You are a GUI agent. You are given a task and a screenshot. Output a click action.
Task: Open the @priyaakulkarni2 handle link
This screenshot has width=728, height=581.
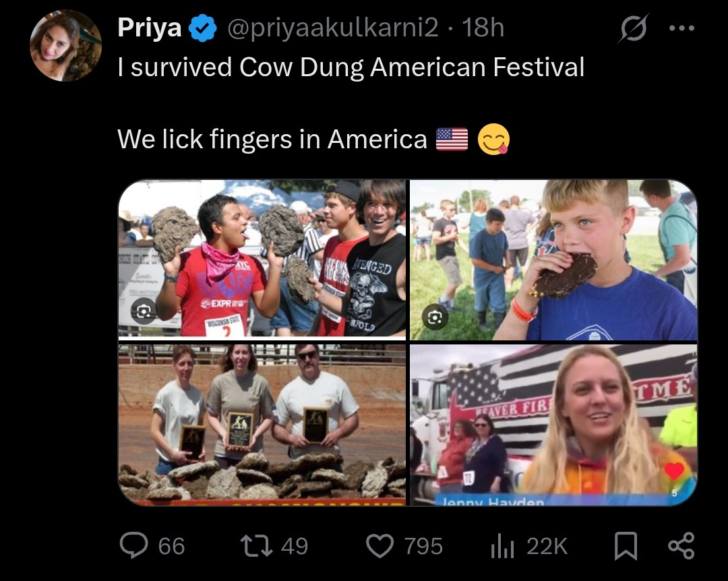(332, 28)
